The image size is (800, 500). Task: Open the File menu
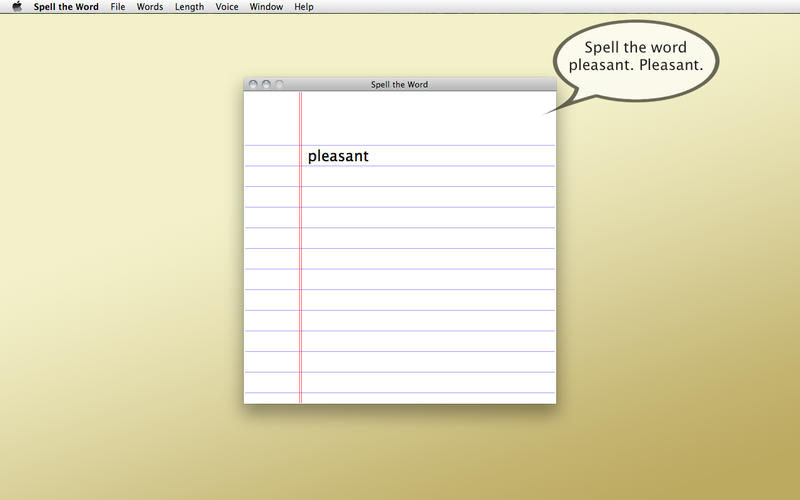coord(118,7)
